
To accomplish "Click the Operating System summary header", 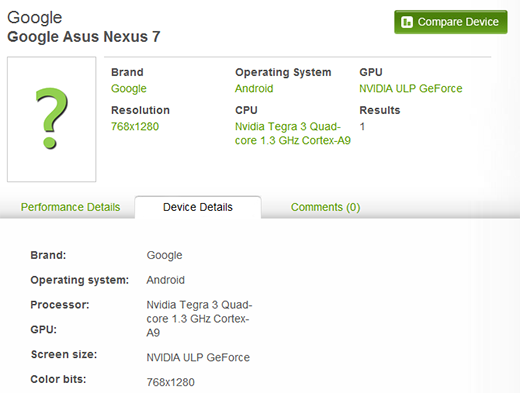I will tap(283, 72).
